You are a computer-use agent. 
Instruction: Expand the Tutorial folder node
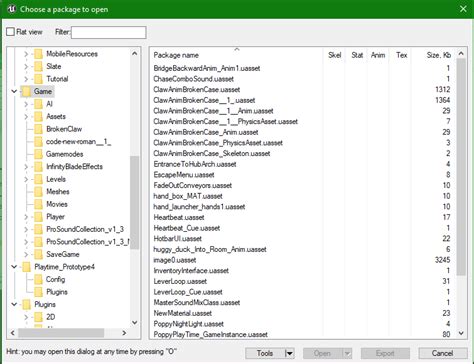coord(26,79)
